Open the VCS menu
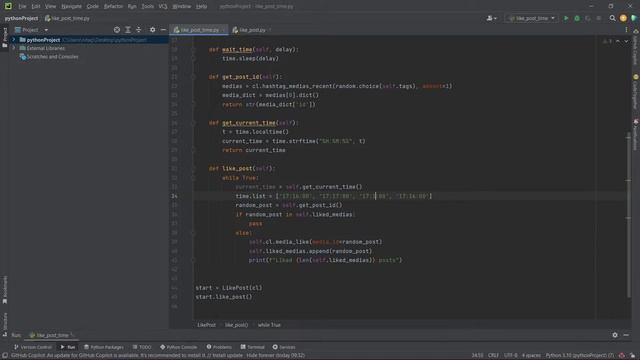Screen dimensions: 640x360 click(163, 7)
